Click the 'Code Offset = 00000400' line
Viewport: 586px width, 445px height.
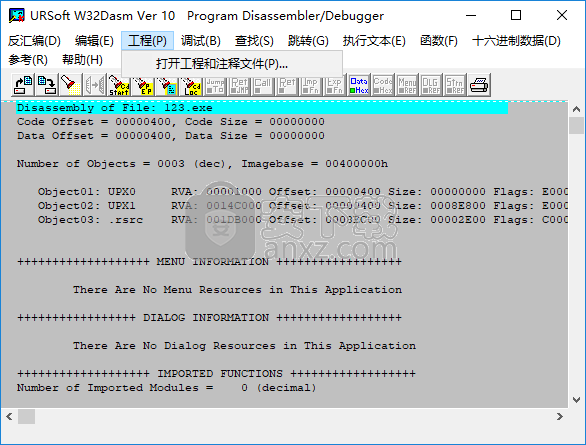pyautogui.click(x=171, y=122)
